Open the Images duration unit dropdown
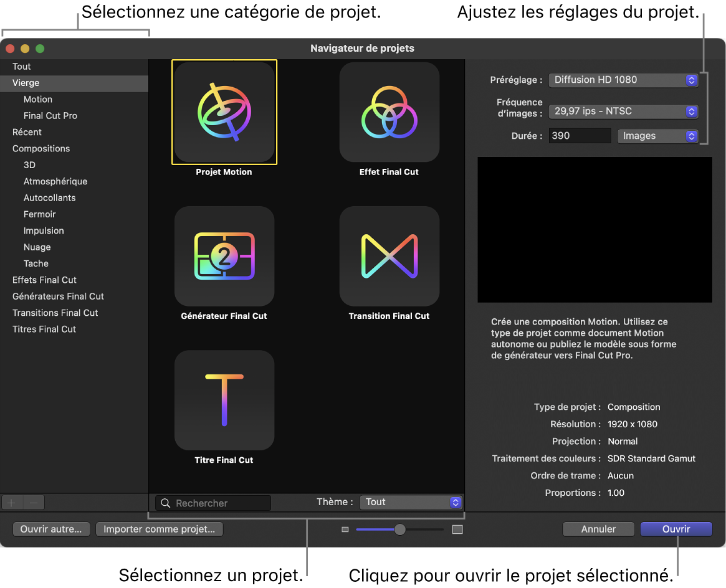Image resolution: width=726 pixels, height=588 pixels. [657, 136]
